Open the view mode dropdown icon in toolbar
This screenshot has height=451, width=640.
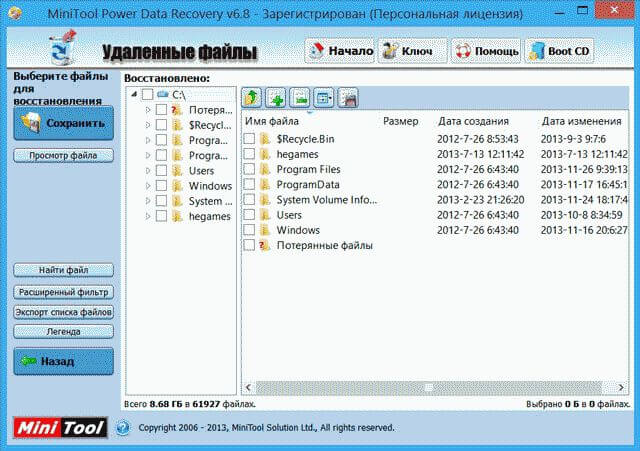(x=324, y=98)
